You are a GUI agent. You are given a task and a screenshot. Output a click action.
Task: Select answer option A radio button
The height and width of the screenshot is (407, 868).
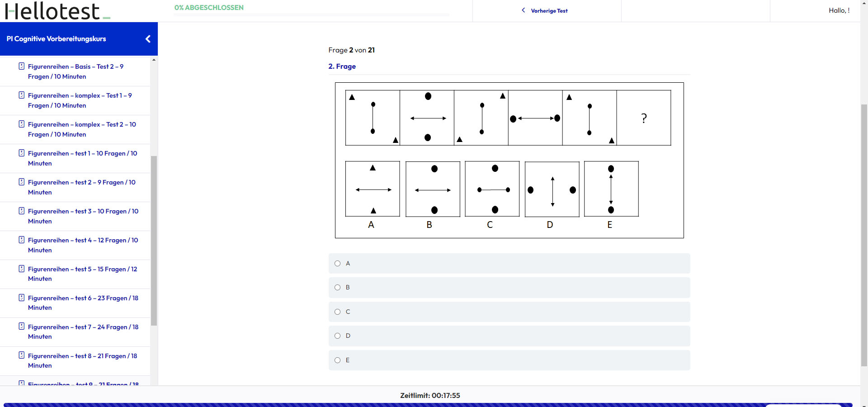337,263
